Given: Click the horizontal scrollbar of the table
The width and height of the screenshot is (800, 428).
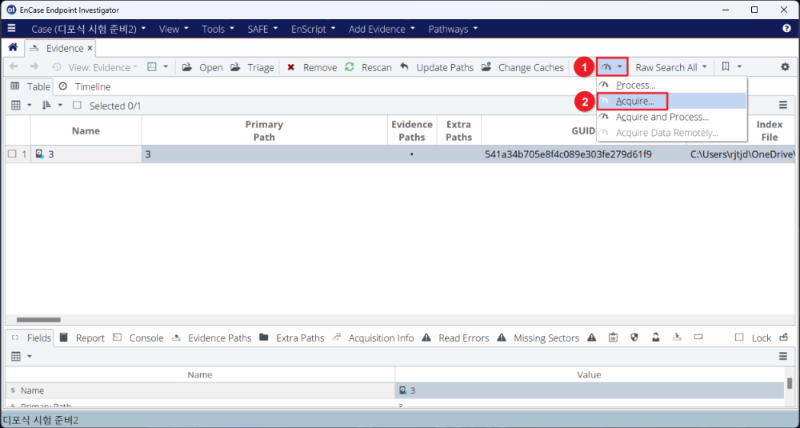Looking at the screenshot, I should (39, 320).
